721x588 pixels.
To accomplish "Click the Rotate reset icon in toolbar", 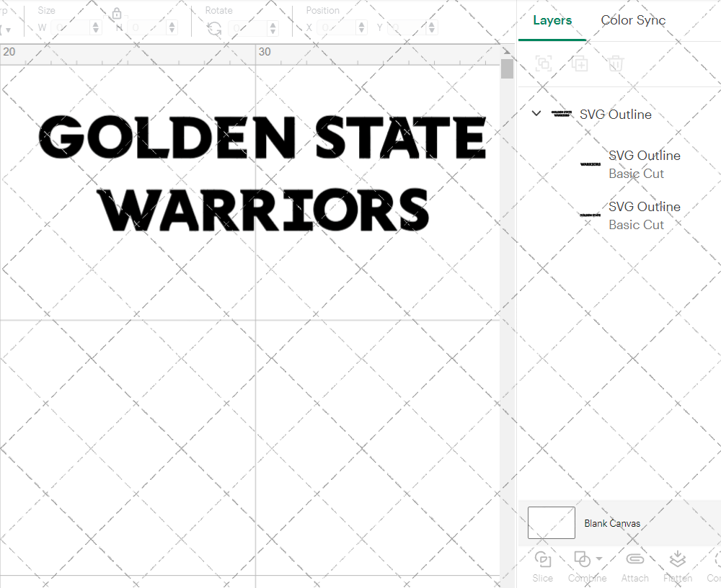I will pos(214,27).
